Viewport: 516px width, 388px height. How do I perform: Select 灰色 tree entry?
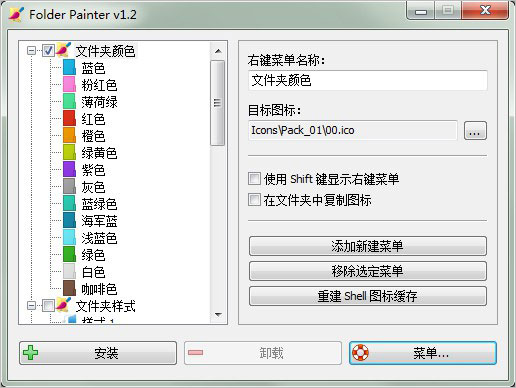tap(93, 187)
